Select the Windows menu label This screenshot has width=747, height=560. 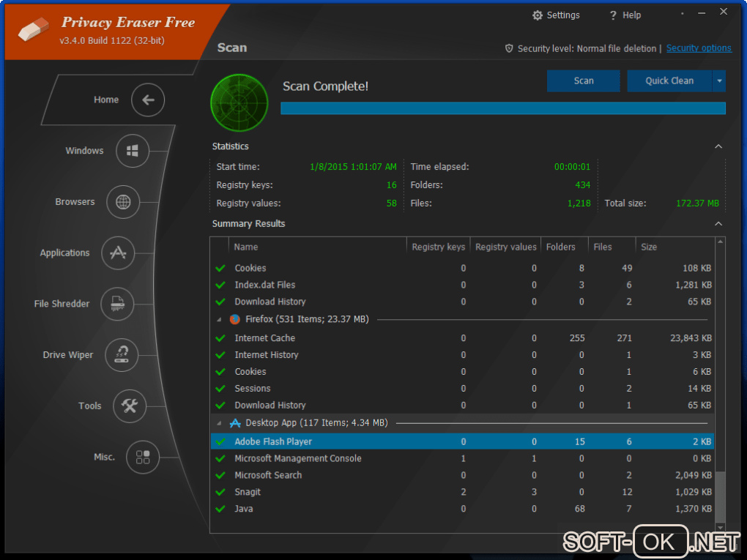(x=84, y=151)
